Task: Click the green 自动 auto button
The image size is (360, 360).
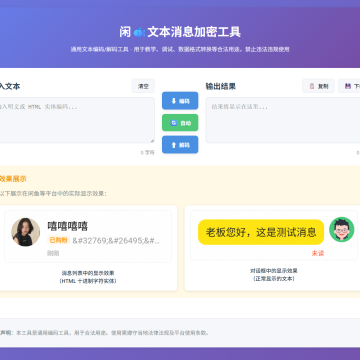Action: 180,123
